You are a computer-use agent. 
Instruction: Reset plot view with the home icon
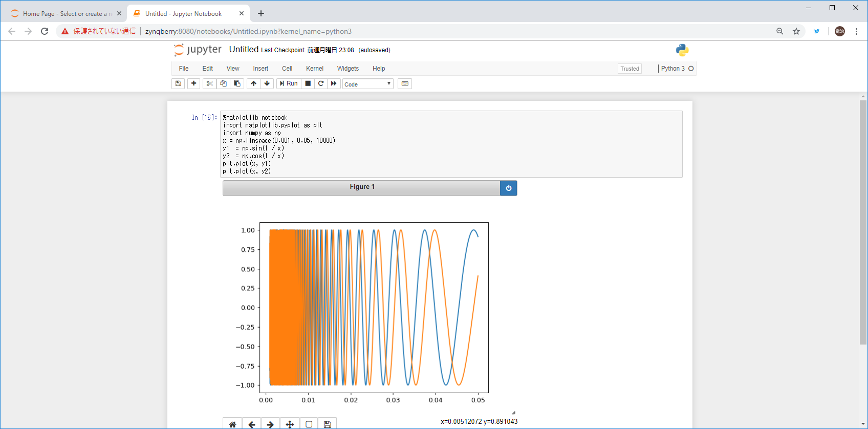coord(232,424)
